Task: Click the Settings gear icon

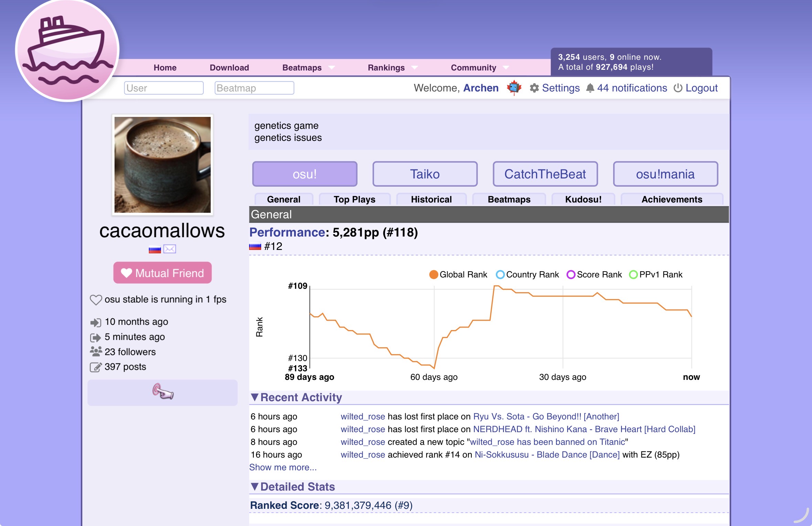Action: 534,88
